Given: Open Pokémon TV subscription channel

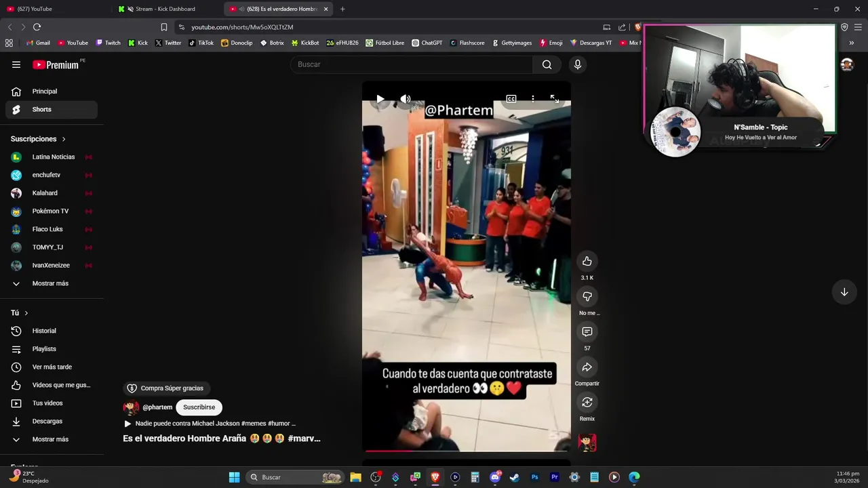Looking at the screenshot, I should pos(52,211).
